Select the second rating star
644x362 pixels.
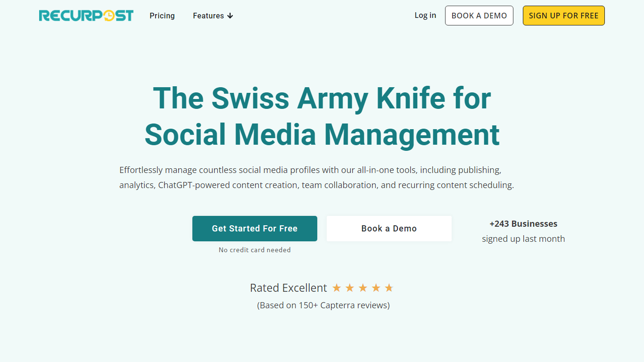coord(350,288)
